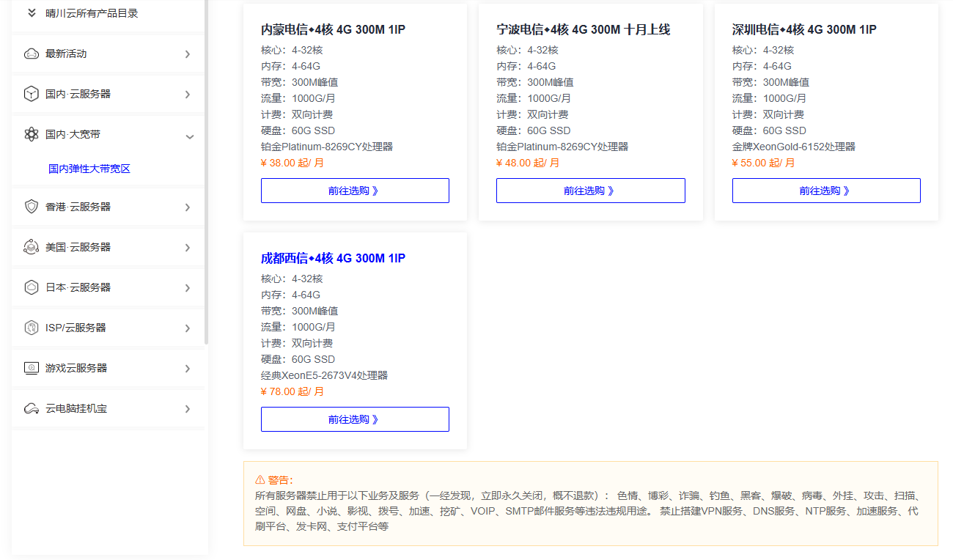This screenshot has height=560, width=953.
Task: Open the 成都西信 4核 4G title link
Action: 333,258
